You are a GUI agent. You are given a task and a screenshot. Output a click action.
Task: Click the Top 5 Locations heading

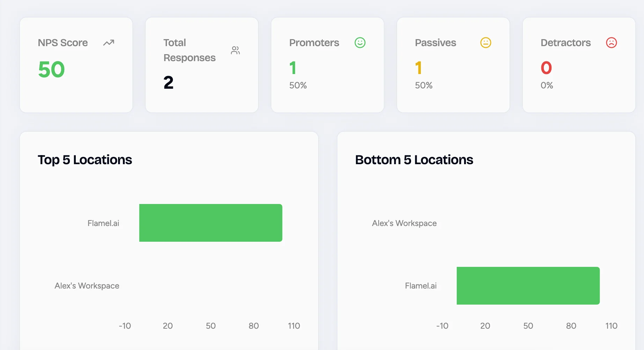[85, 160]
